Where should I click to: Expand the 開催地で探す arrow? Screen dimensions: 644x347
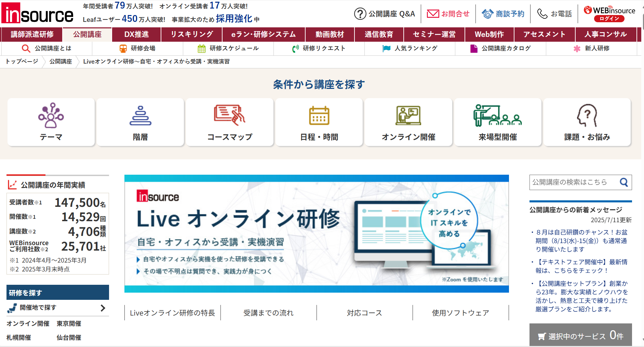pyautogui.click(x=103, y=308)
